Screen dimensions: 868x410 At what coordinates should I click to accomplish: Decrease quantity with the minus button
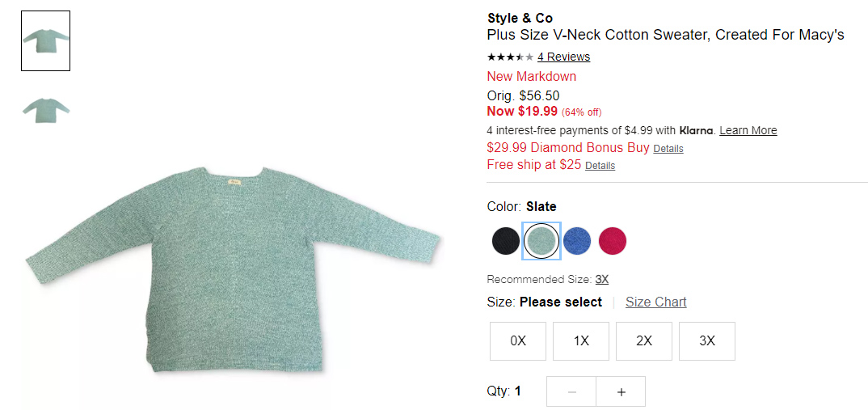(x=571, y=391)
